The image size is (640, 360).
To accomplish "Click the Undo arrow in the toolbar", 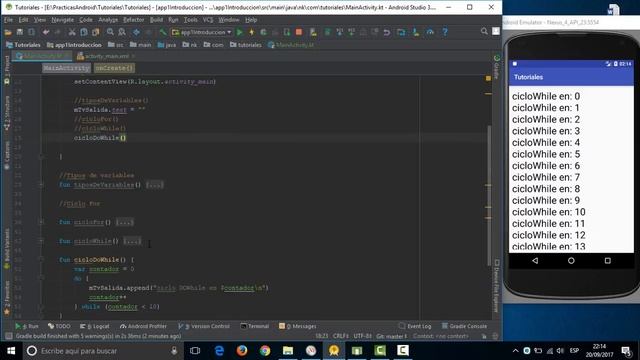I will point(46,32).
